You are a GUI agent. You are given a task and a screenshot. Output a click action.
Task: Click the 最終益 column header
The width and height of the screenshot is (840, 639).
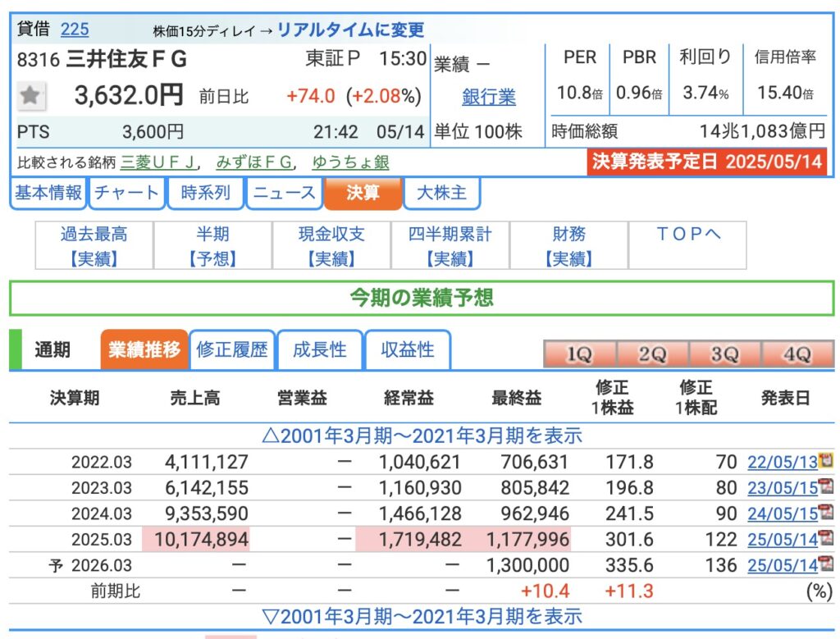(517, 398)
